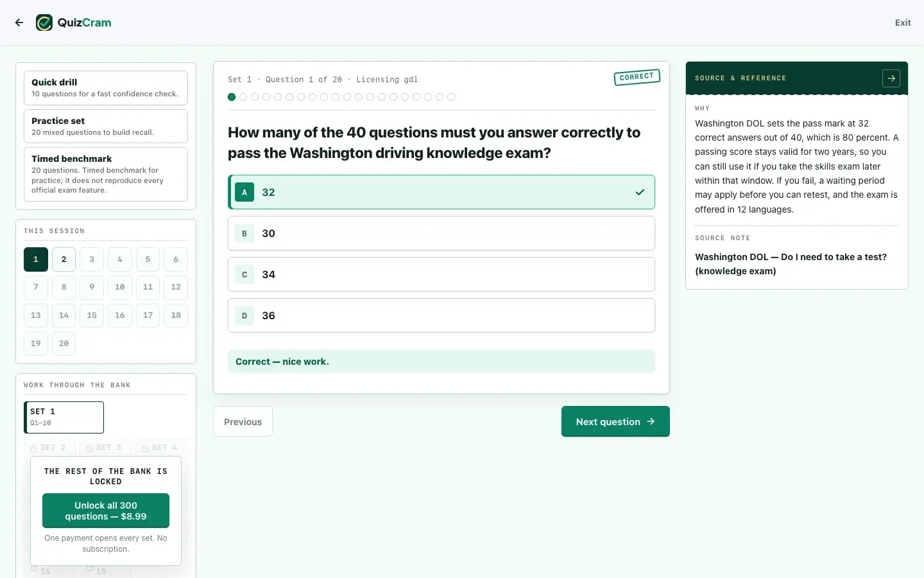Click the locked Set 3 tile

point(105,448)
